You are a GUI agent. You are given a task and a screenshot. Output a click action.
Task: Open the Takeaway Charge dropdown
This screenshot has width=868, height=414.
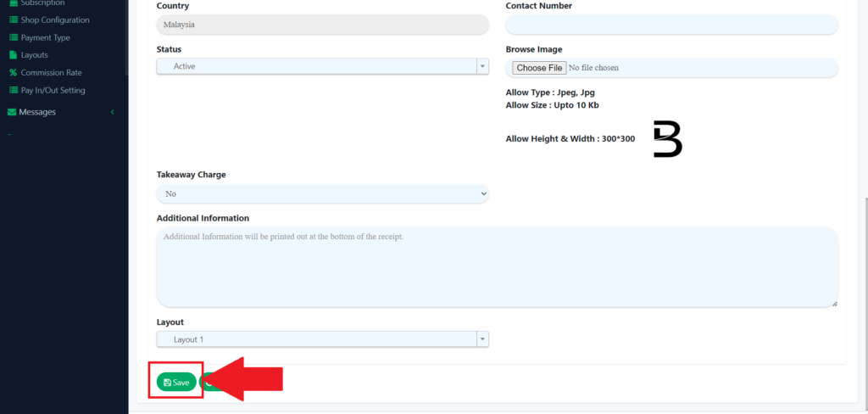(x=322, y=194)
